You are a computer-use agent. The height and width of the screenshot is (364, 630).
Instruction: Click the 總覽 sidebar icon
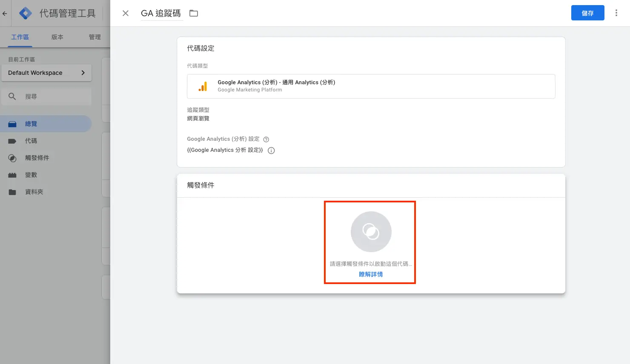[x=12, y=124]
